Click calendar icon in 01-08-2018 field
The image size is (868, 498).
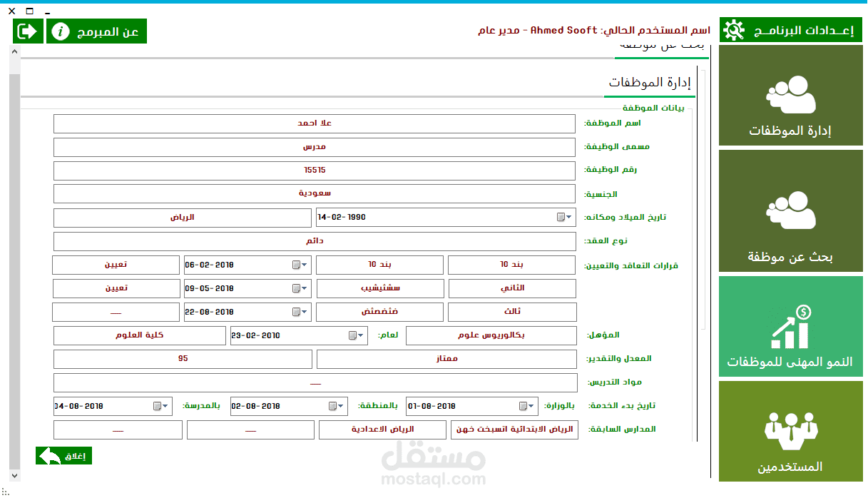[524, 406]
